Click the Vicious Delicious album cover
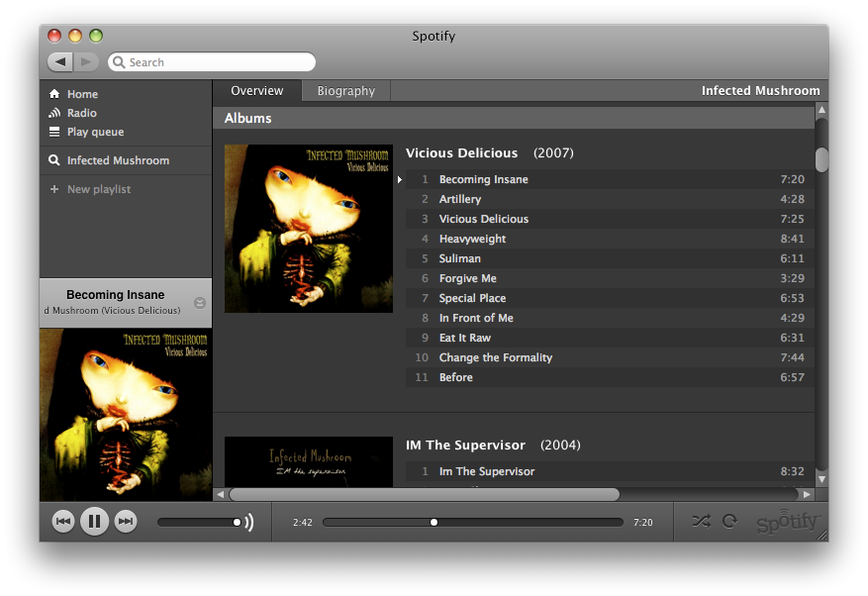The image size is (868, 596). point(309,229)
